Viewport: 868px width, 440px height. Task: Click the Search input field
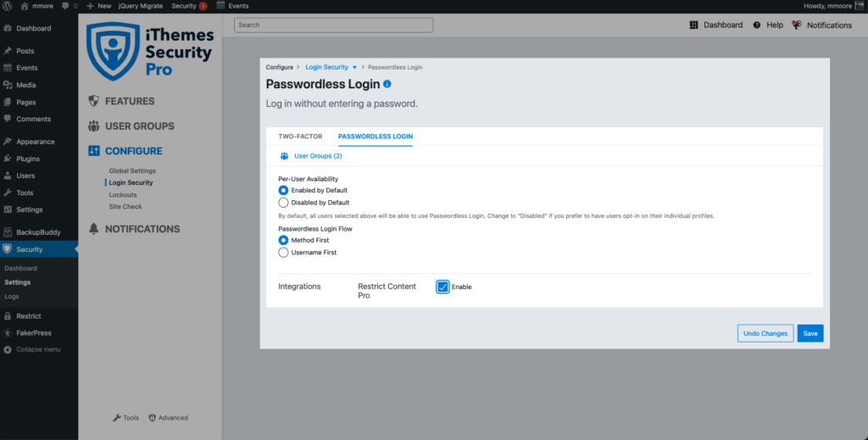click(x=334, y=25)
